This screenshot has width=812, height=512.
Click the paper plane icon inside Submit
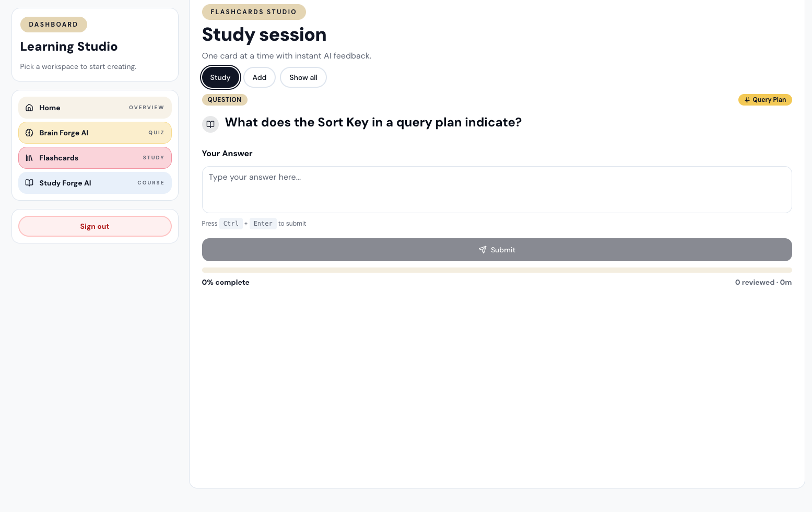[483, 250]
